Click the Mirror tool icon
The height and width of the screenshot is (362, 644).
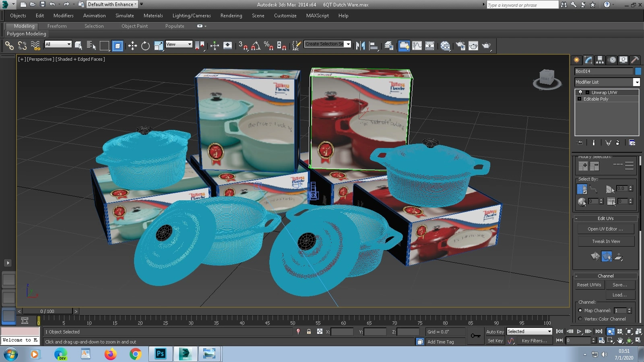coord(360,46)
